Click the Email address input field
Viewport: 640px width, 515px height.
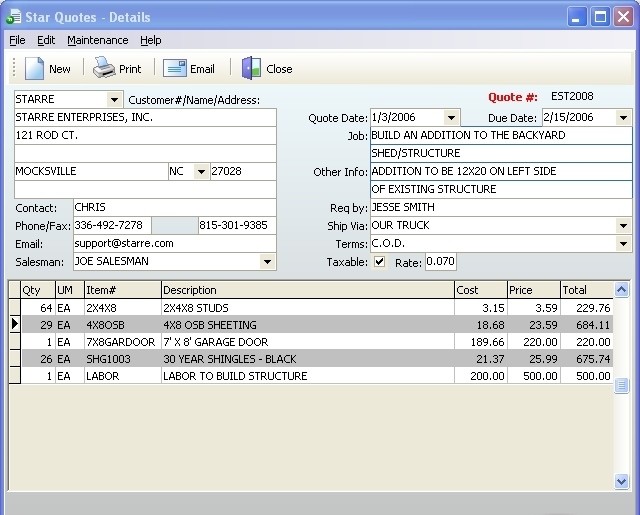[x=173, y=243]
